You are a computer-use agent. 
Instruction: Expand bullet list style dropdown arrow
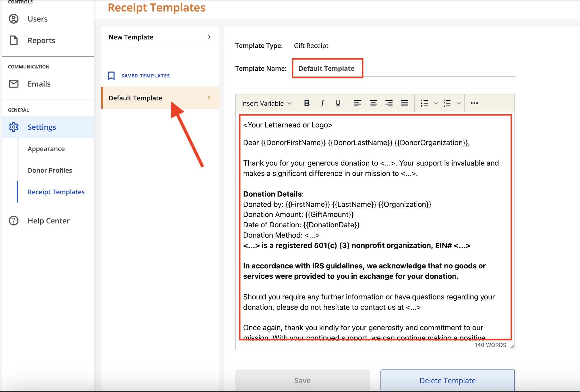coord(436,103)
